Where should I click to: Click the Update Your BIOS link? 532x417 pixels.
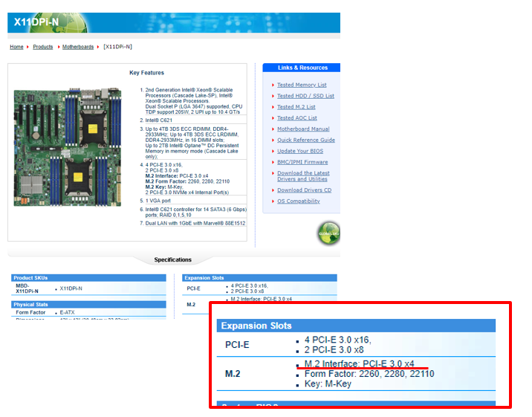tap(299, 151)
